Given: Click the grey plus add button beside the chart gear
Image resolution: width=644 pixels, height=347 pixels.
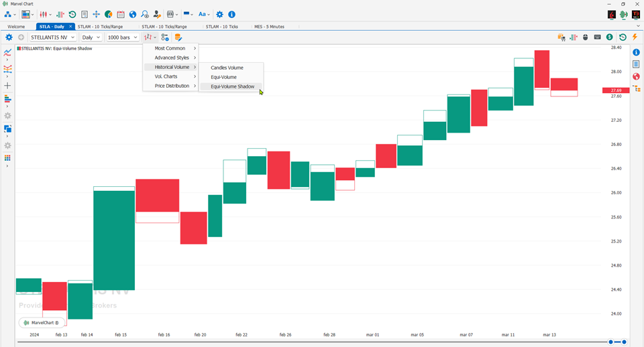Looking at the screenshot, I should pyautogui.click(x=21, y=38).
